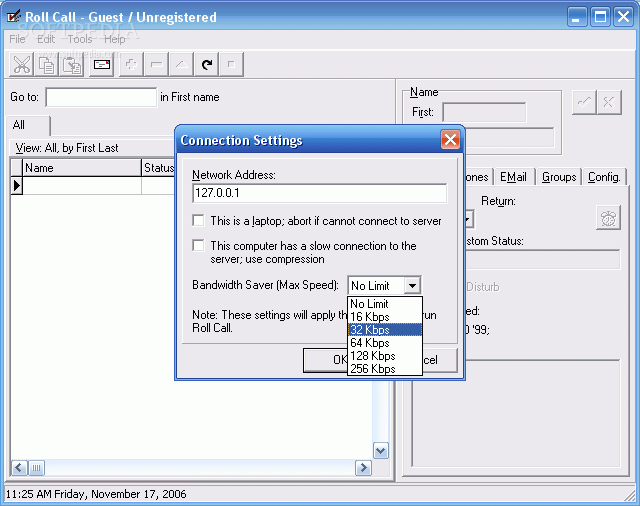Click the refresh arrow toolbar icon
Image resolution: width=640 pixels, height=506 pixels.
pyautogui.click(x=207, y=64)
